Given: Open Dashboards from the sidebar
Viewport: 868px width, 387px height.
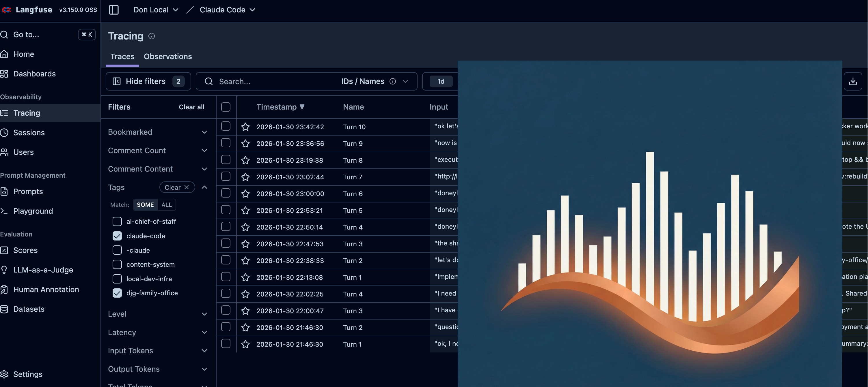Looking at the screenshot, I should 34,74.
